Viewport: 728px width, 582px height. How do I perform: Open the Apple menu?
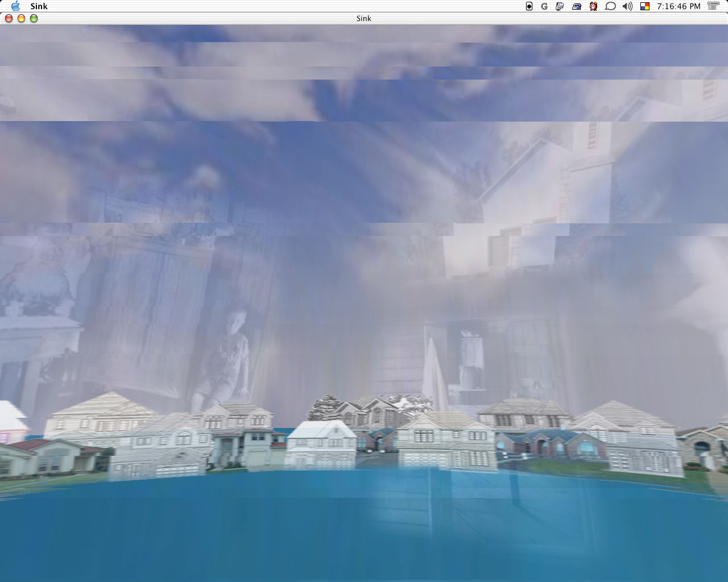coord(15,6)
